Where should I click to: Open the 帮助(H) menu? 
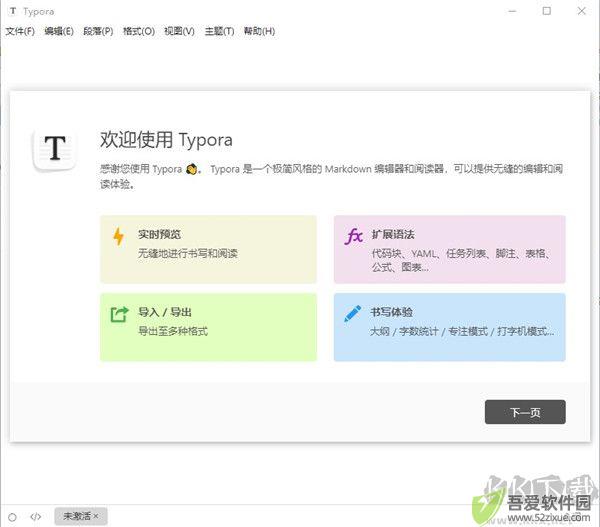(x=259, y=31)
